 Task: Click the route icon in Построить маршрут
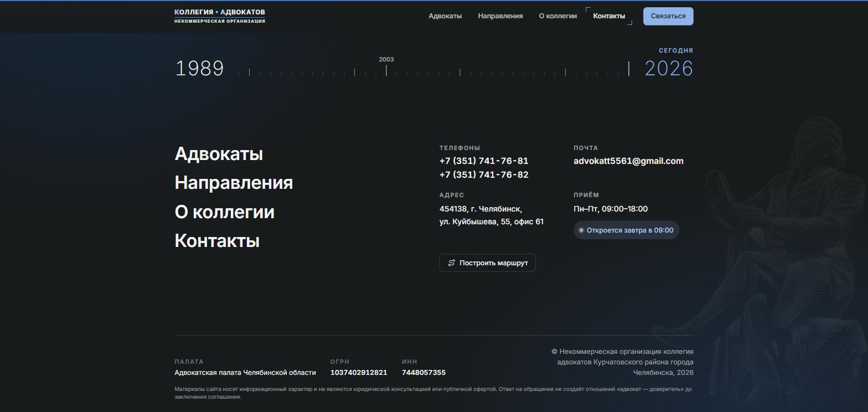(452, 263)
